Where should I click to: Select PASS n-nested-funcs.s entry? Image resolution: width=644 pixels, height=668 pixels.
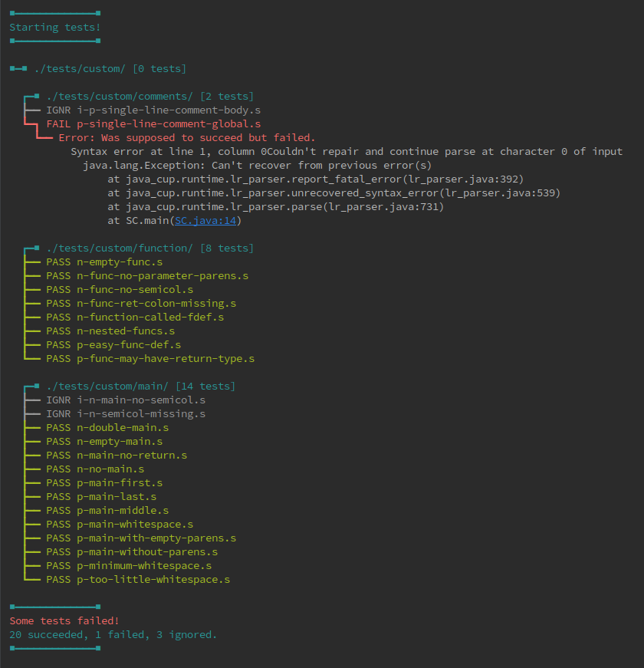click(110, 331)
